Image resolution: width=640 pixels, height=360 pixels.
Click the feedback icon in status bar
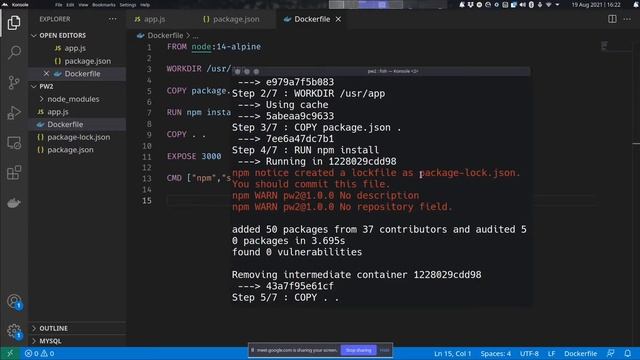tap(611, 353)
